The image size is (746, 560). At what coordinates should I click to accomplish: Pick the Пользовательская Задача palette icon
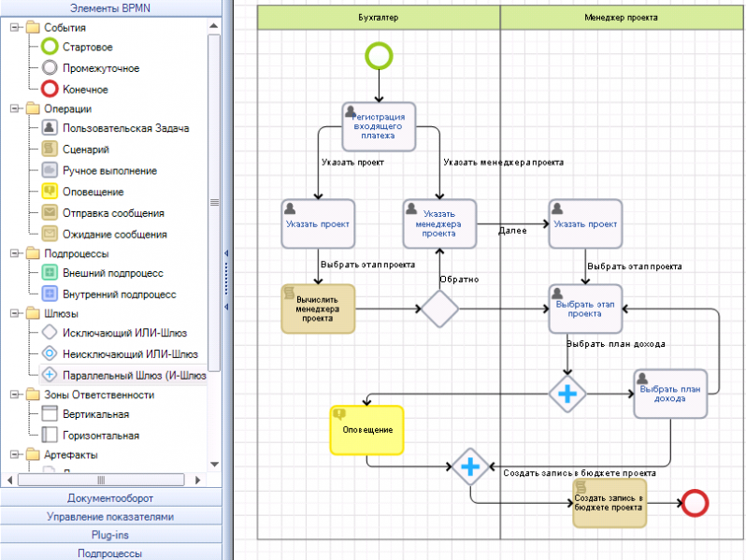click(50, 129)
